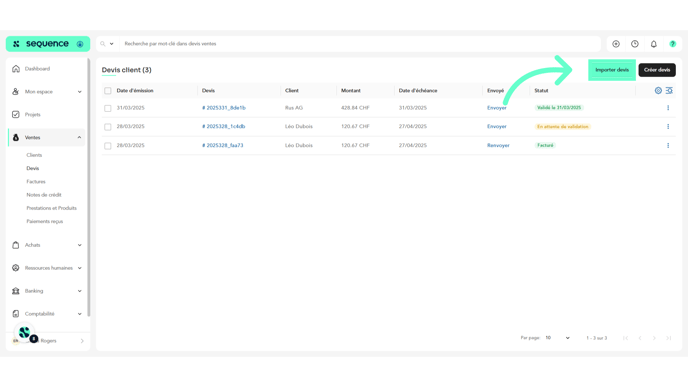This screenshot has width=688, height=387.
Task: Click the Ressources humaines icon
Action: (16, 268)
